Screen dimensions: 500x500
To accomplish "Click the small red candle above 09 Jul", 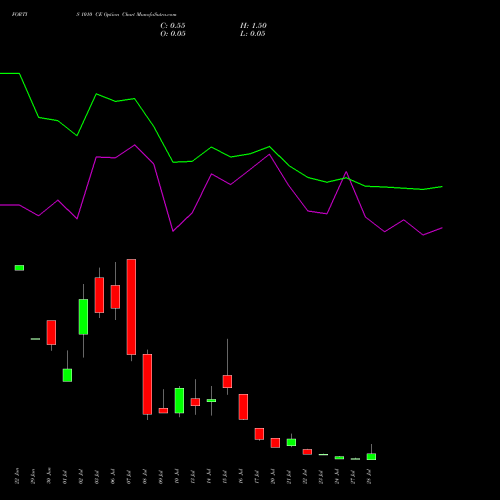I will pyautogui.click(x=163, y=411).
